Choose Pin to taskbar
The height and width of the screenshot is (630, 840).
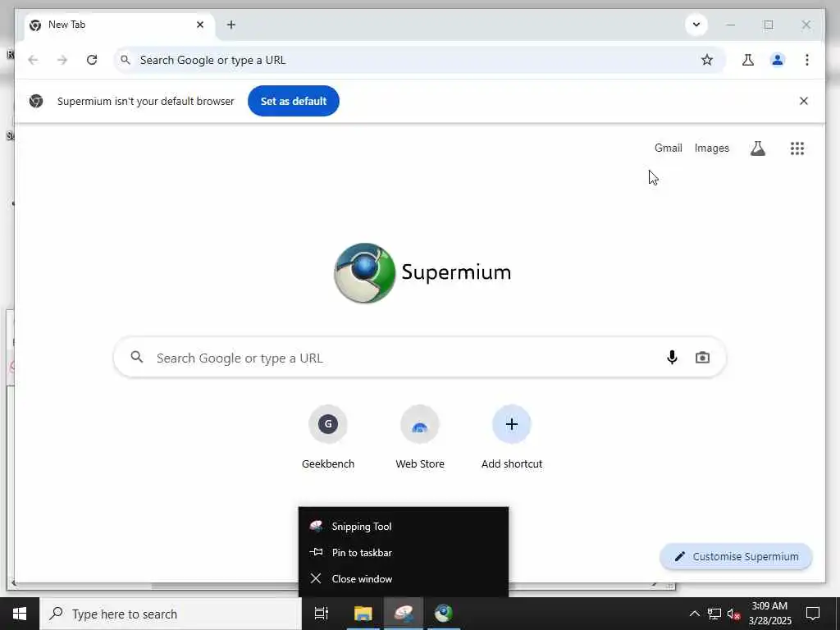pos(404,552)
